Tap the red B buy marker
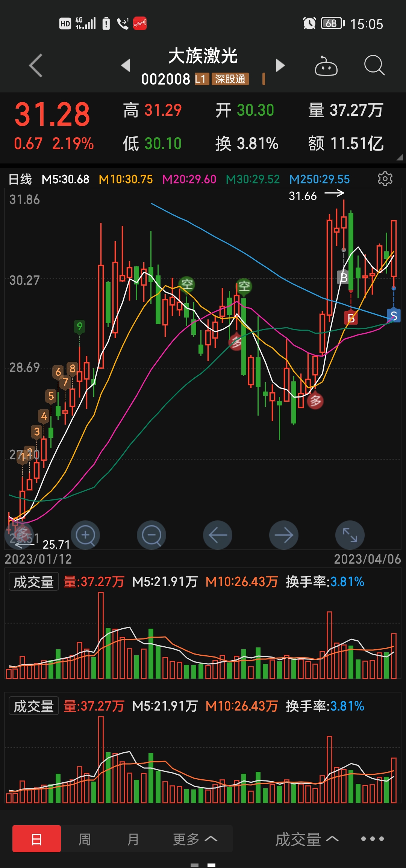This screenshot has height=868, width=406. 351,318
